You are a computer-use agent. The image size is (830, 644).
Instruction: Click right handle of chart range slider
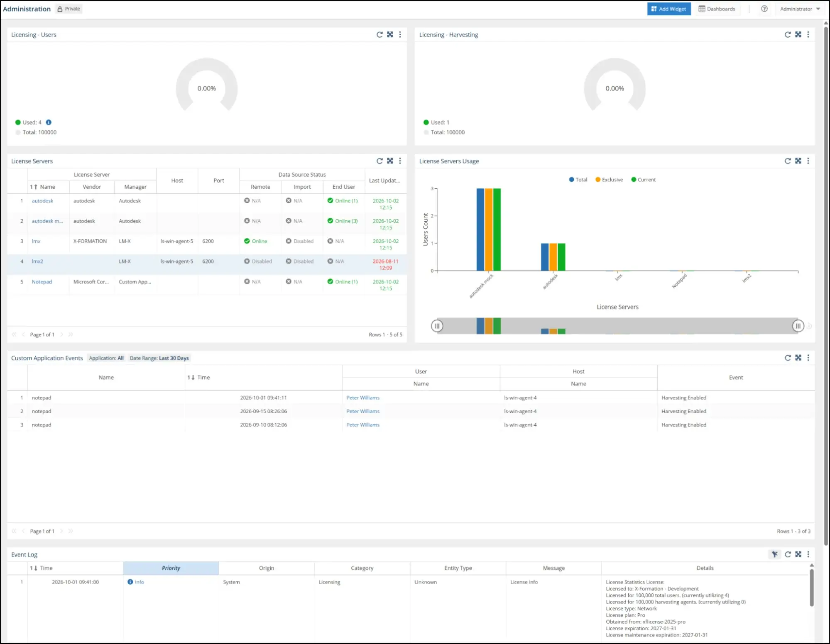click(x=798, y=326)
